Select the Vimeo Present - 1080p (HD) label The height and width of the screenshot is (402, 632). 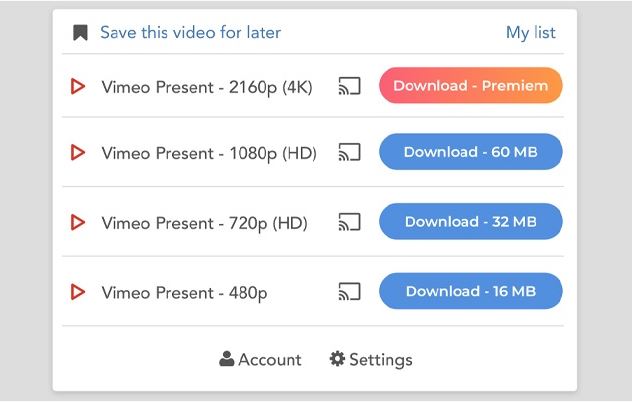coord(208,153)
